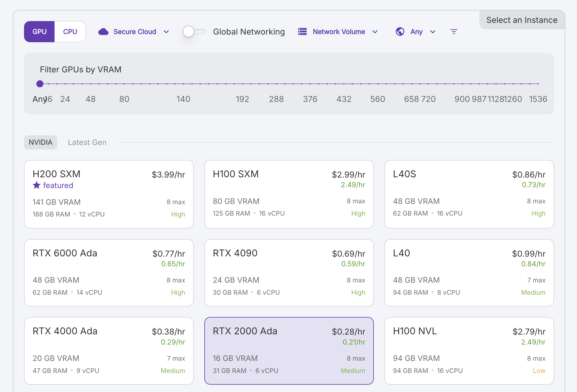Click the globe region icon

(x=400, y=32)
